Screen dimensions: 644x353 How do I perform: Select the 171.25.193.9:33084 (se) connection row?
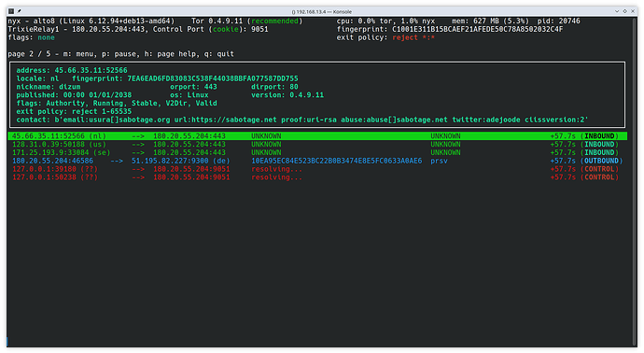[x=317, y=152]
